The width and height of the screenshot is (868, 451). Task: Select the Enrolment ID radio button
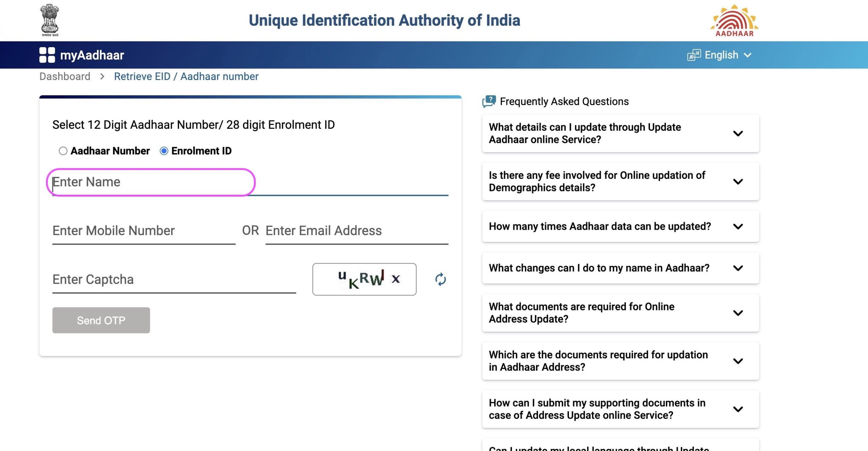[x=165, y=151]
